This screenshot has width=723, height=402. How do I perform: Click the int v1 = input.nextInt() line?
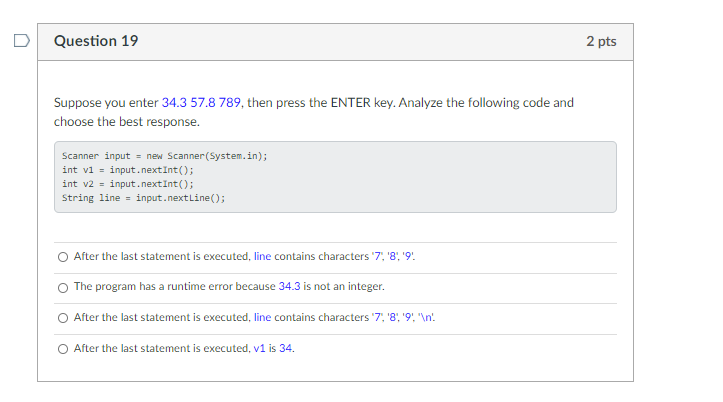tap(128, 170)
